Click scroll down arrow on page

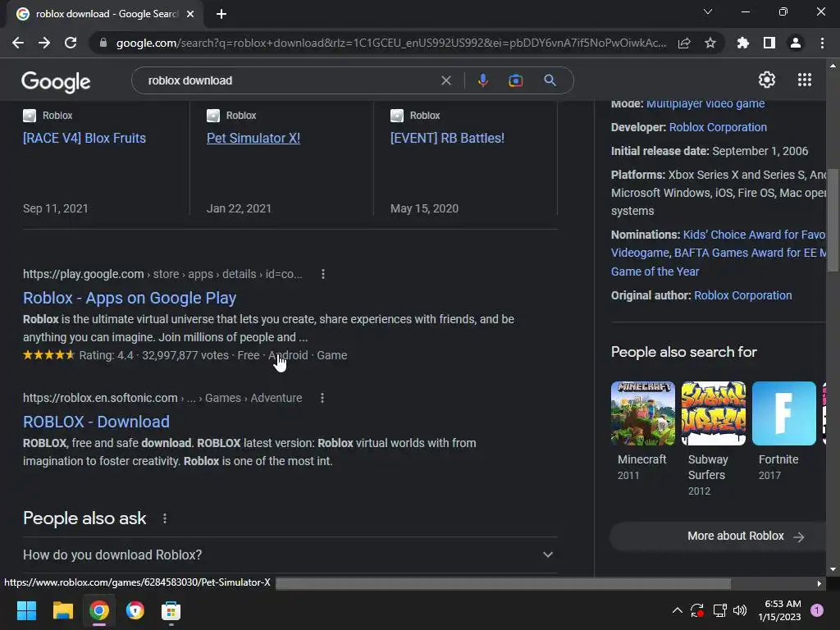pos(833,569)
